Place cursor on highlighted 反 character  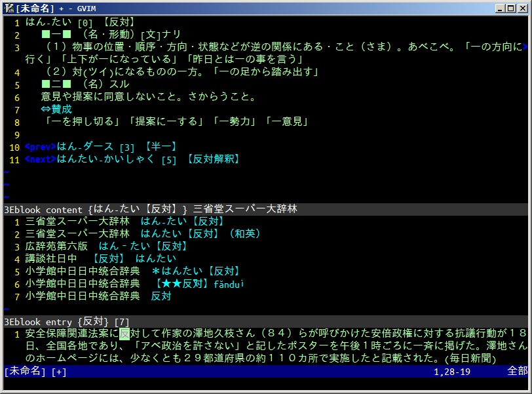tap(124, 334)
